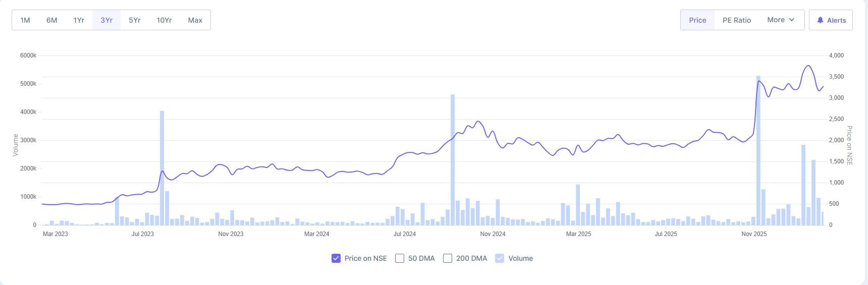868x285 pixels.
Task: Switch chart to 1Yr range
Action: (79, 20)
